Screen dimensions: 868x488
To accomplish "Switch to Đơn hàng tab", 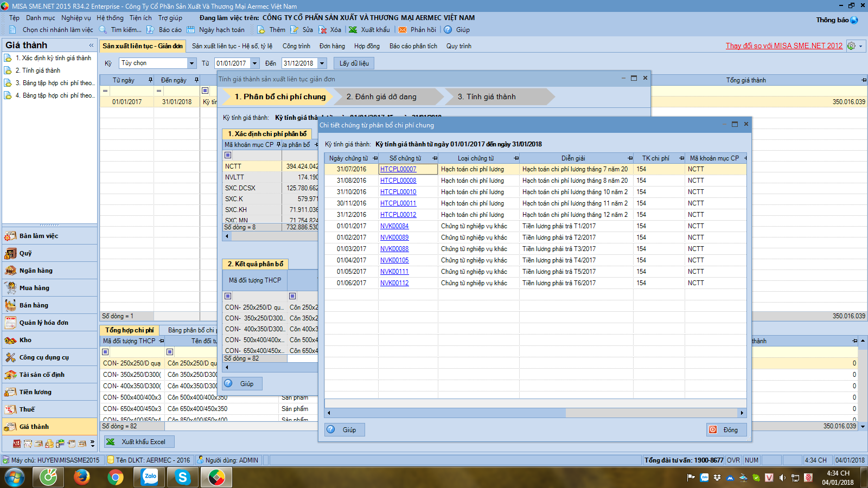I will click(332, 46).
